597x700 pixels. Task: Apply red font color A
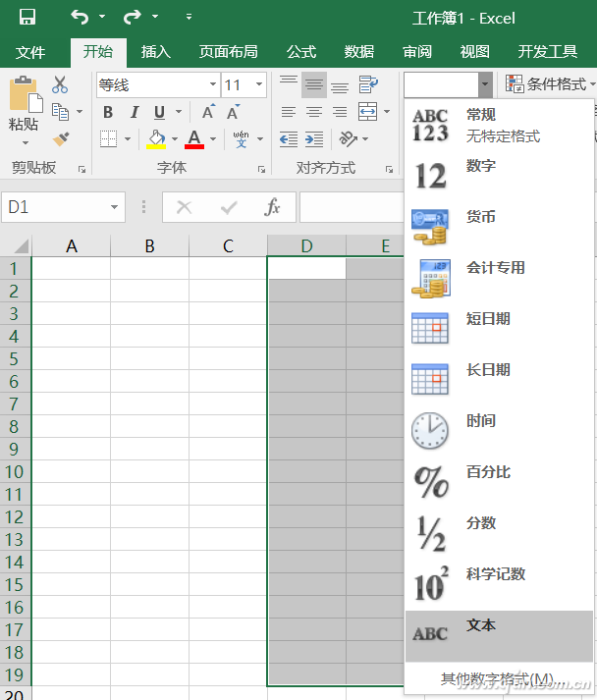coord(194,139)
